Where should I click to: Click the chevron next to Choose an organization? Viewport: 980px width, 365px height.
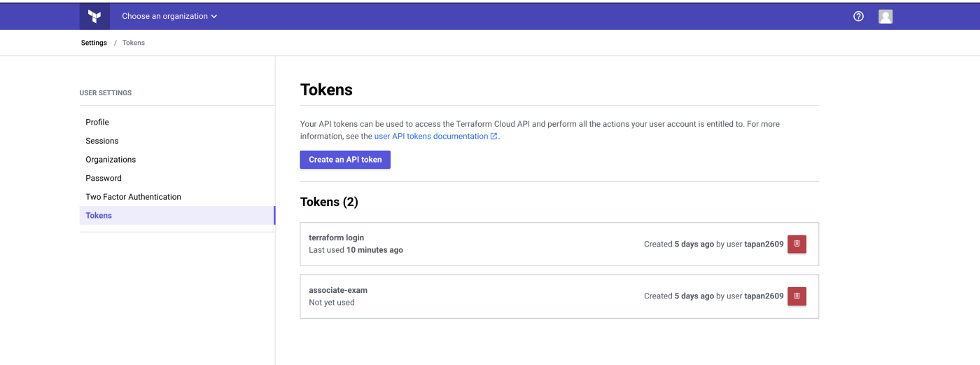[x=214, y=16]
